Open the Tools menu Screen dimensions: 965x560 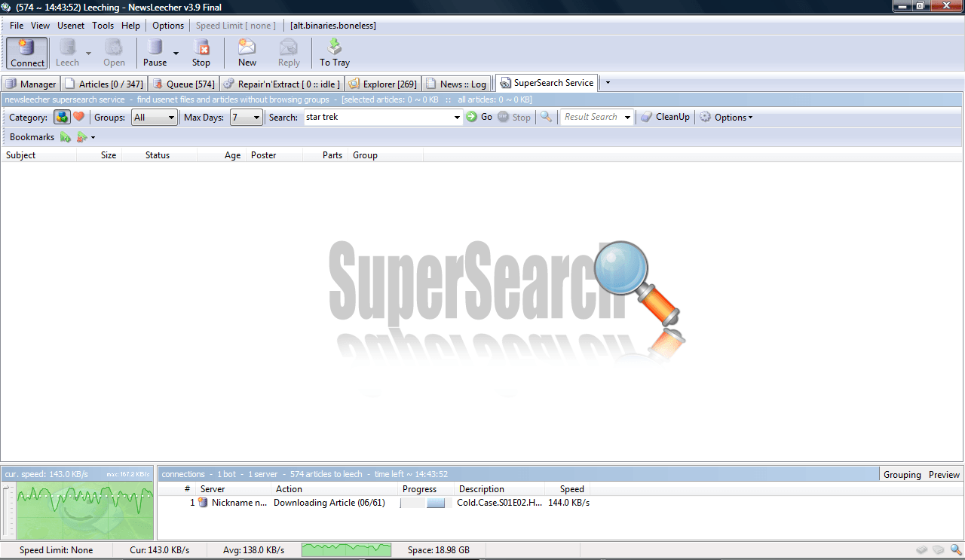103,26
